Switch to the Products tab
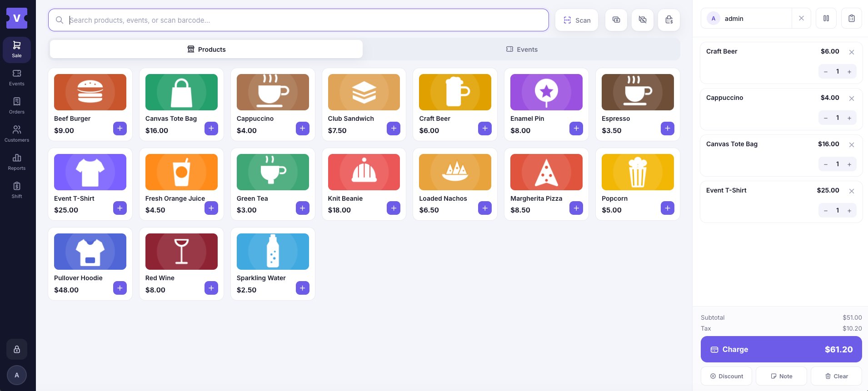This screenshot has width=868, height=391. coord(206,49)
